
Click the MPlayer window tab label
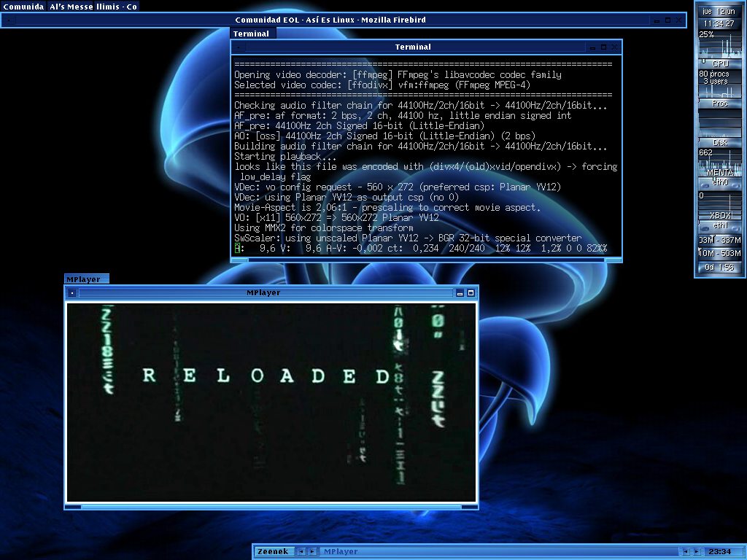[x=86, y=279]
